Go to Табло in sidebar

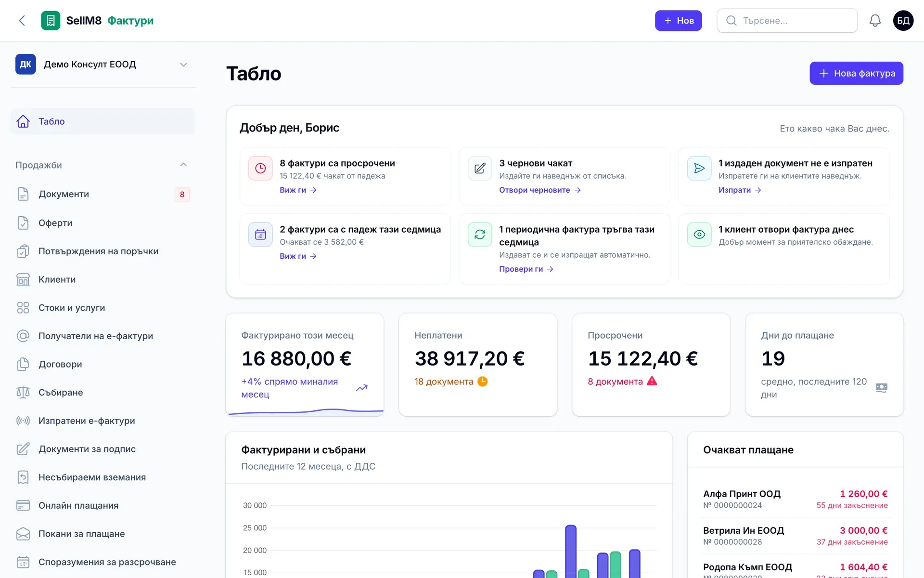(103, 121)
